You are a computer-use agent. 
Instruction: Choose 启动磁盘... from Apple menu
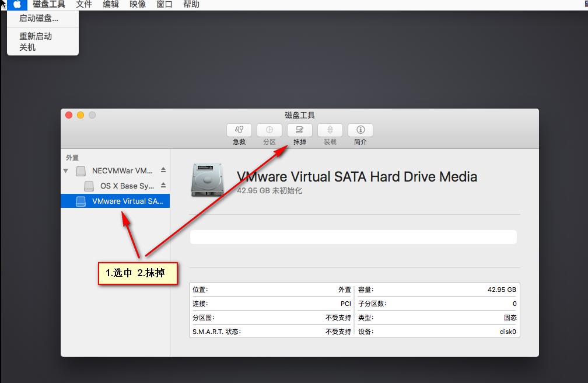tap(43, 18)
